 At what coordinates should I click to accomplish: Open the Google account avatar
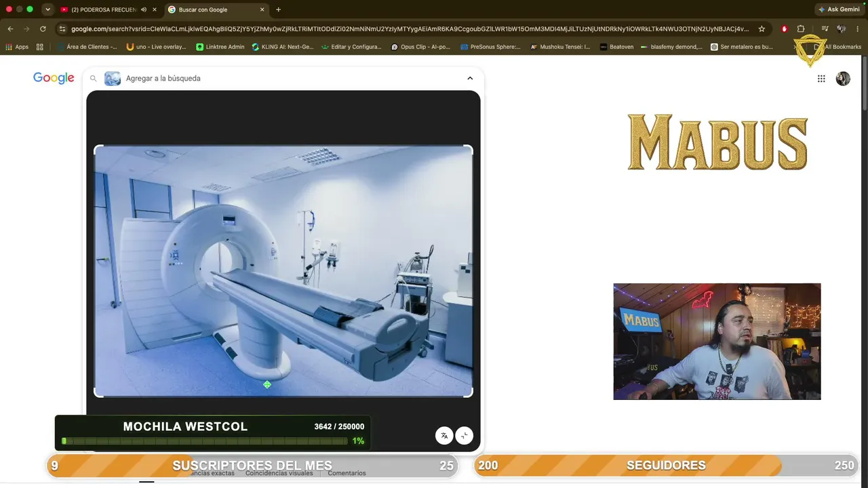[x=843, y=79]
